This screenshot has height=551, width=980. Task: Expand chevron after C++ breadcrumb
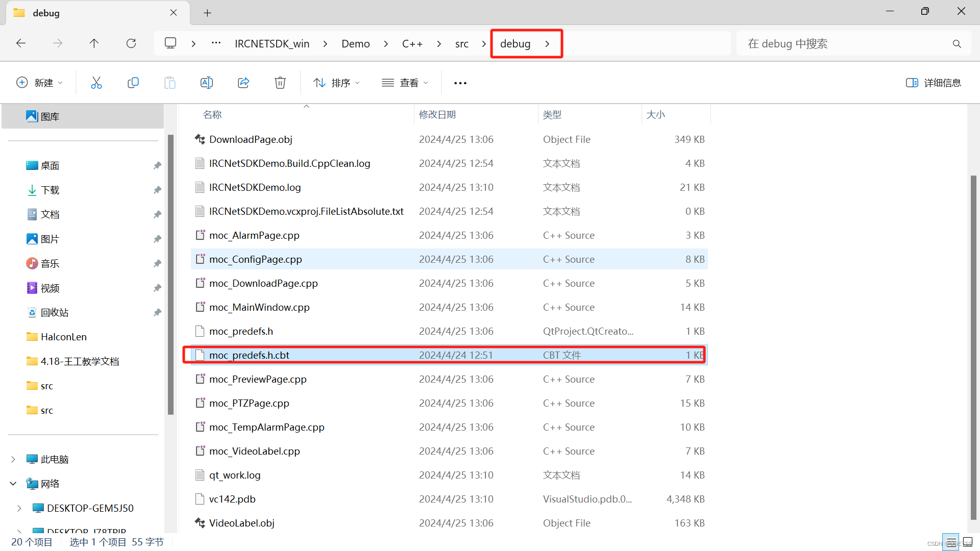[439, 44]
